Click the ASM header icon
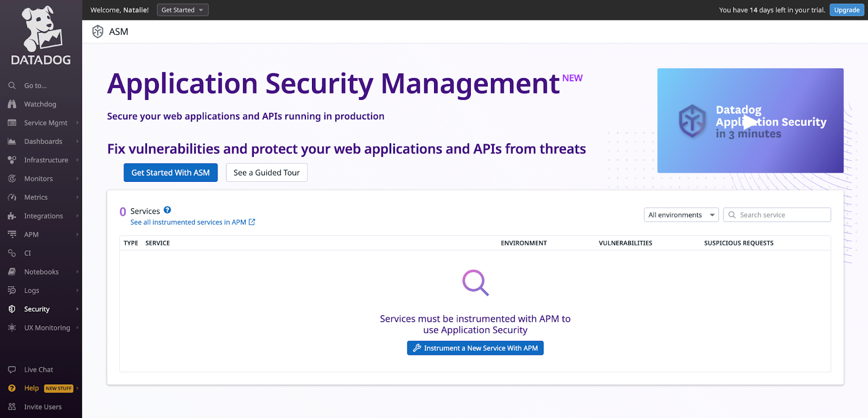This screenshot has height=418, width=868. (x=98, y=31)
